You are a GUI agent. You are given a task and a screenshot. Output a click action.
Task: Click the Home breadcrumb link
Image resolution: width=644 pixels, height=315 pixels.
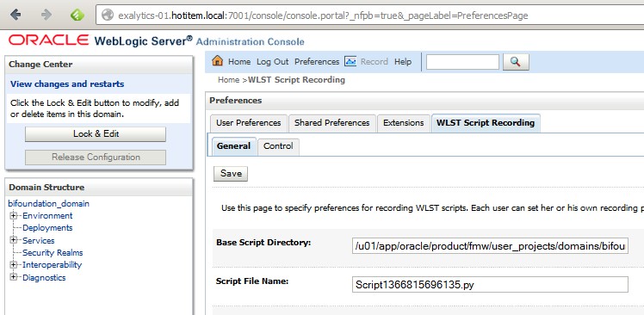[x=228, y=80]
